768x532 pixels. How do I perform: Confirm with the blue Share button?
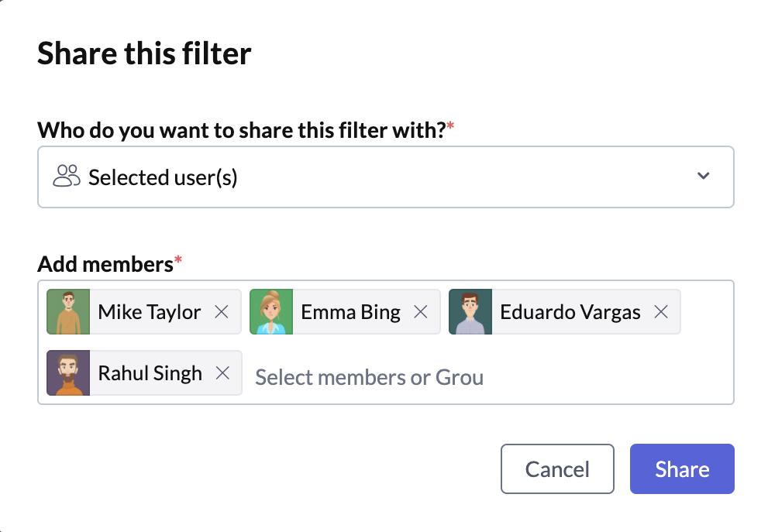682,469
